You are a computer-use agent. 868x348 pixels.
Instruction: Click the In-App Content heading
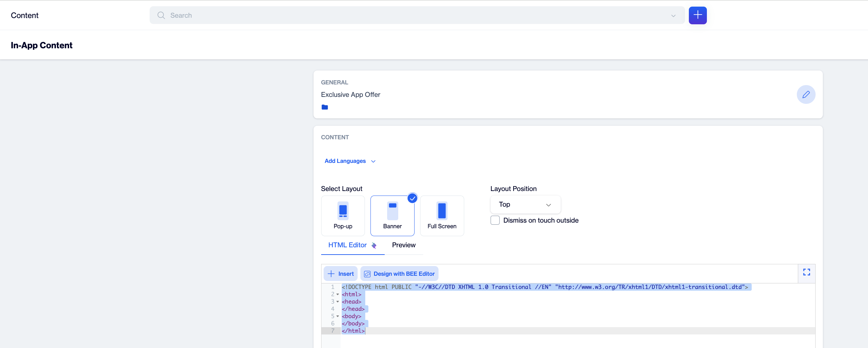[x=42, y=45]
